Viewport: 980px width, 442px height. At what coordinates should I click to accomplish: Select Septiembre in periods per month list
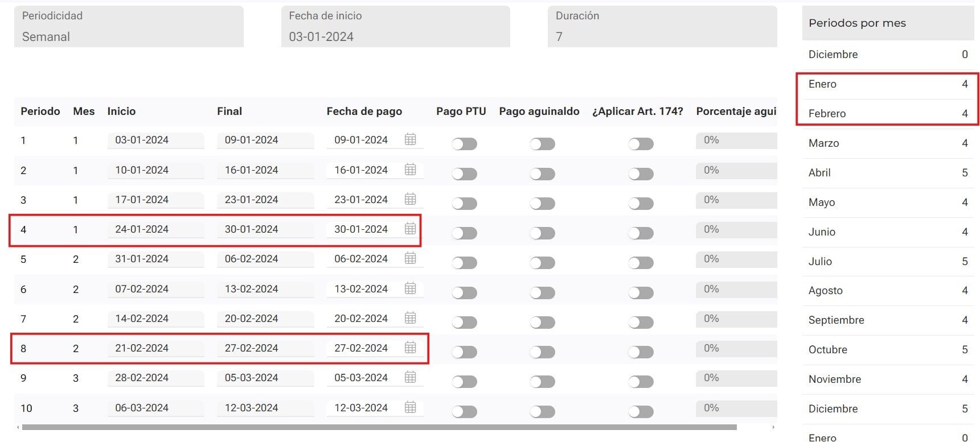click(888, 320)
